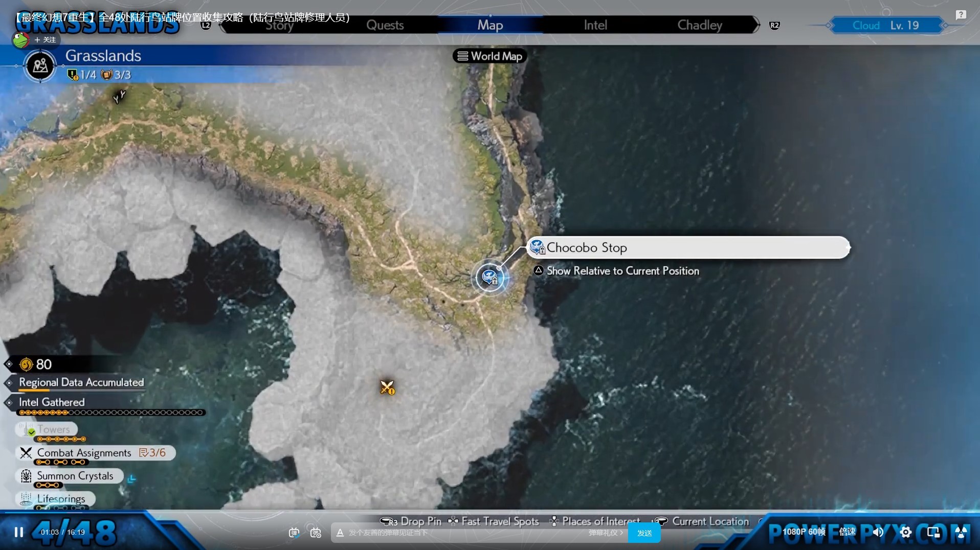Open the 弹幕礼仪 etiquette link

click(x=606, y=533)
